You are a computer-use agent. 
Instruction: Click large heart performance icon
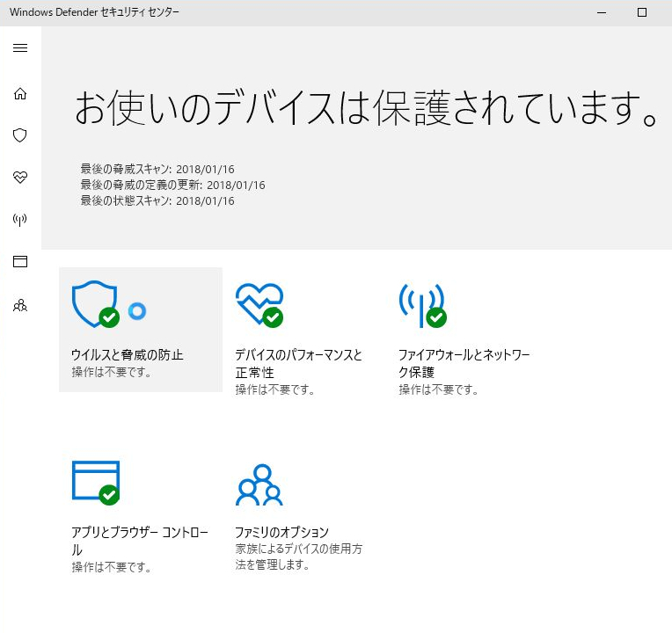click(x=259, y=305)
